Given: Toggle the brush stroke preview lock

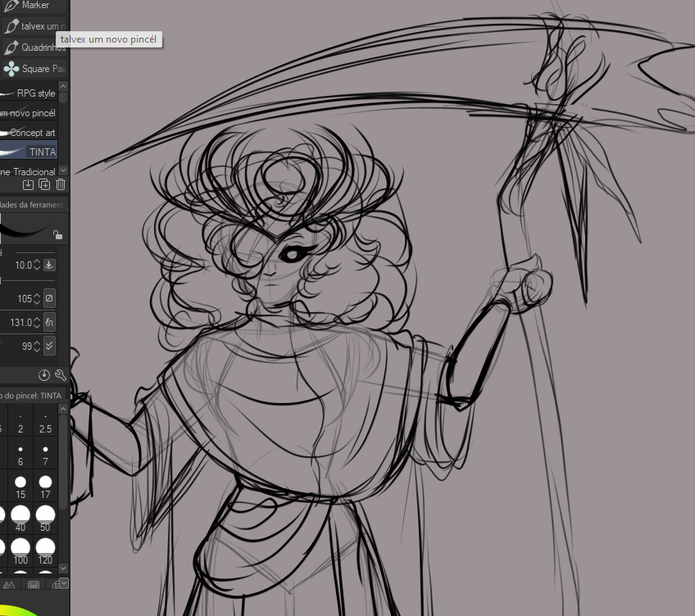Looking at the screenshot, I should tap(57, 234).
